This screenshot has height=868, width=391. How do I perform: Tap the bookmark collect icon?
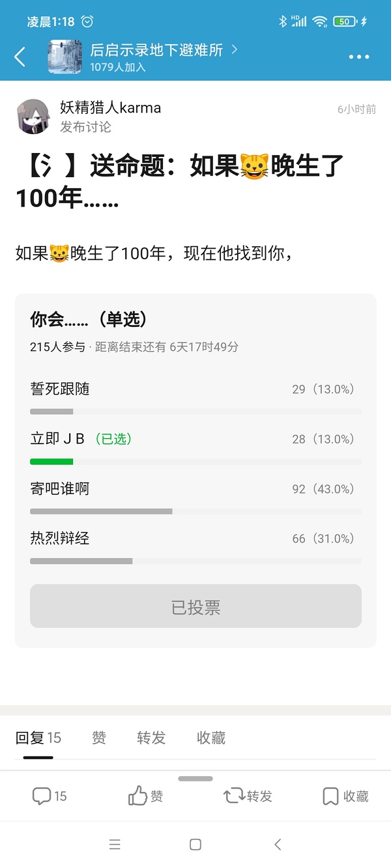pos(330,796)
